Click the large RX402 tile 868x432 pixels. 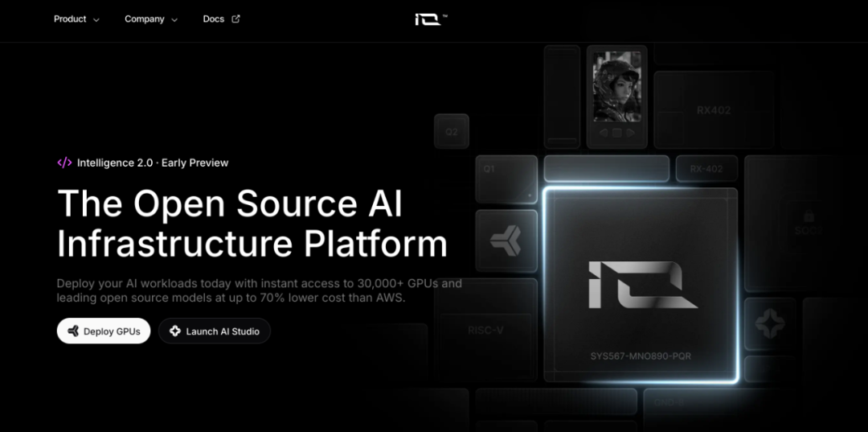click(714, 109)
